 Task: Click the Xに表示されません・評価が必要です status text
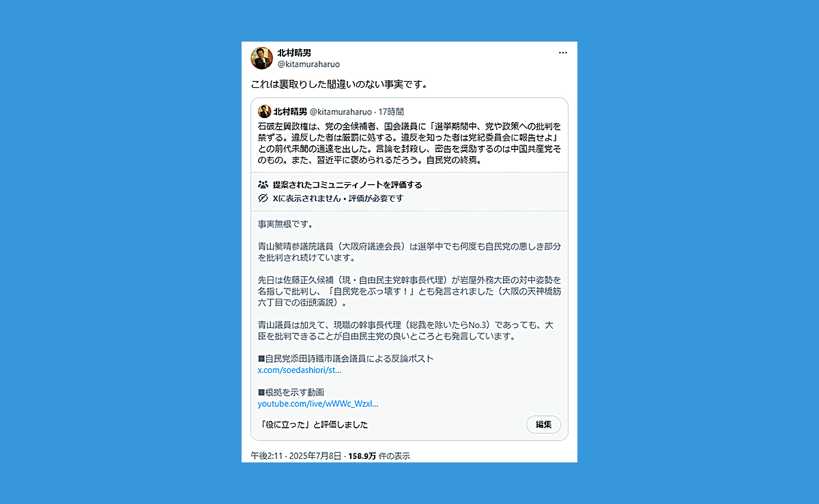pyautogui.click(x=339, y=198)
